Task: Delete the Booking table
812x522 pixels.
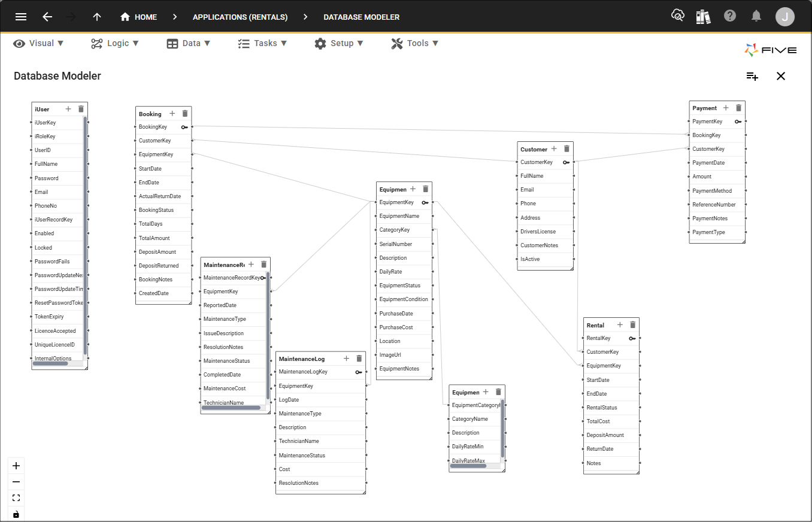Action: (185, 113)
